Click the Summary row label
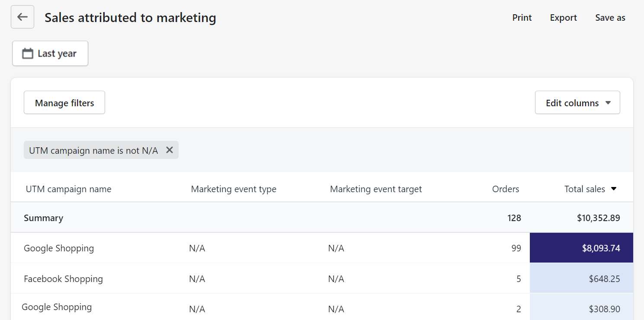Viewport: 644px width, 320px height. click(43, 218)
